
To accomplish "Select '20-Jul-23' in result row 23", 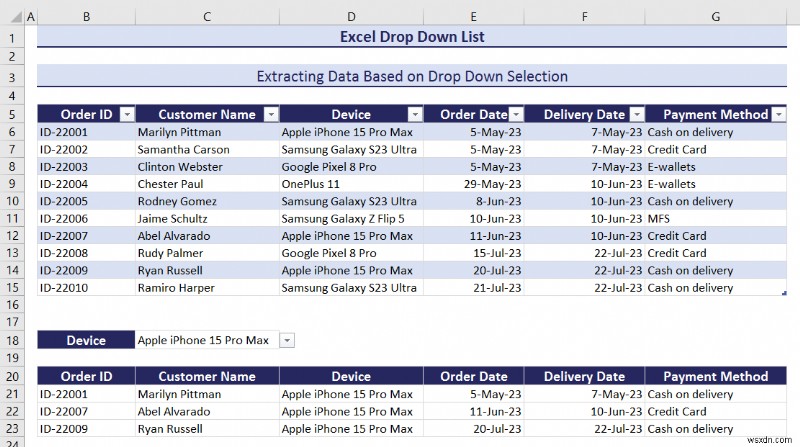I will tap(473, 429).
